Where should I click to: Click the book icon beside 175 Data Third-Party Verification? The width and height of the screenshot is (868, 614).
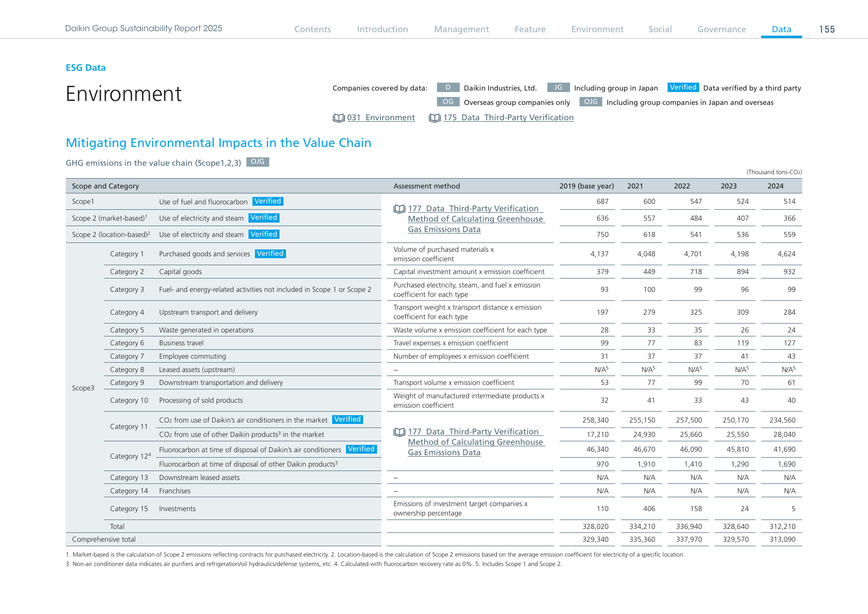[434, 118]
